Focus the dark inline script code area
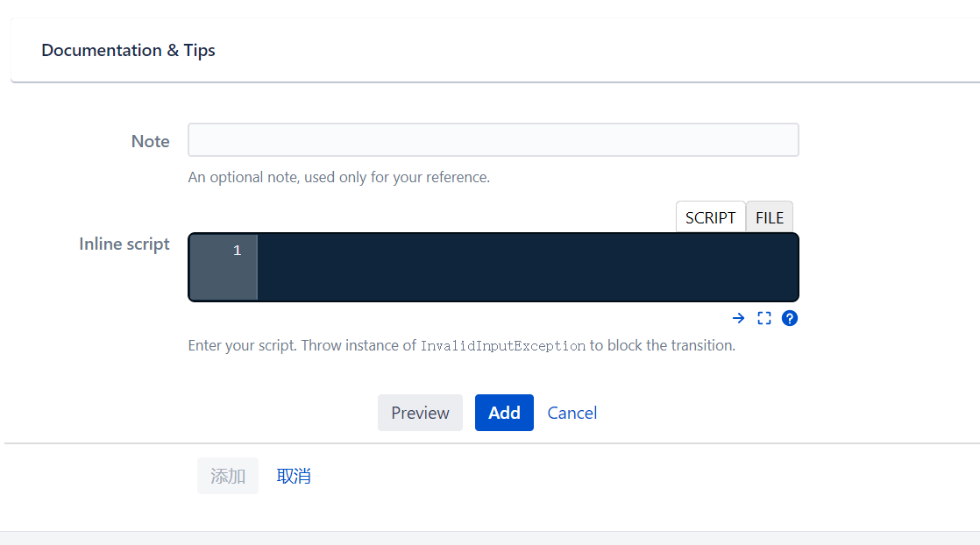Viewport: 980px width, 545px height. 528,267
